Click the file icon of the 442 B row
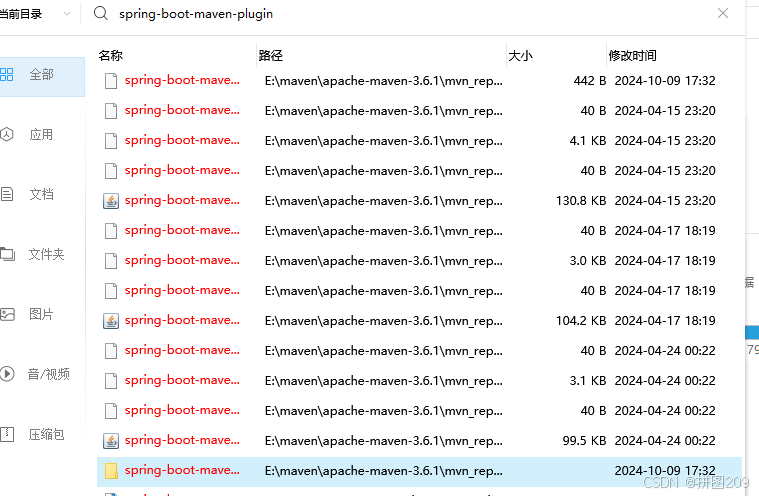The width and height of the screenshot is (759, 496). click(111, 81)
